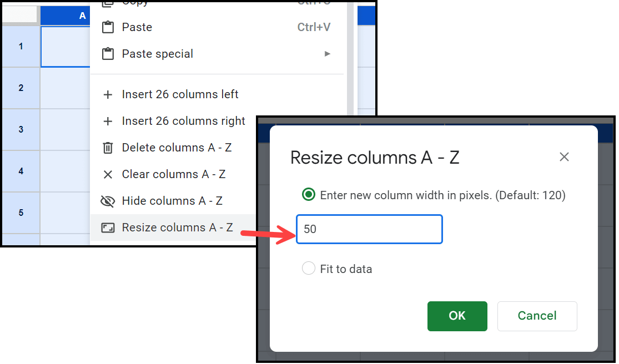Click the column width input field

(x=369, y=229)
